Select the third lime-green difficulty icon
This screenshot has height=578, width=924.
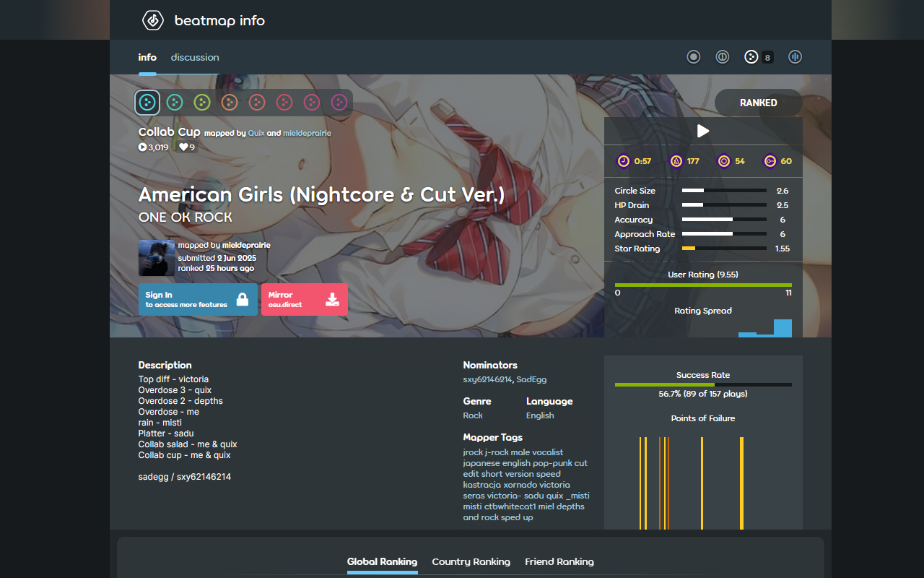pyautogui.click(x=202, y=103)
